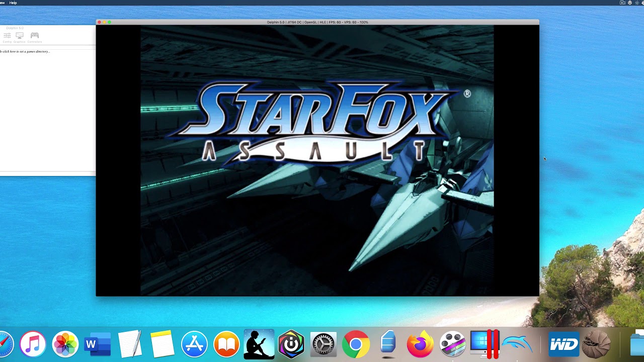Minimize the Dolphin game render window
This screenshot has height=362, width=644.
104,22
